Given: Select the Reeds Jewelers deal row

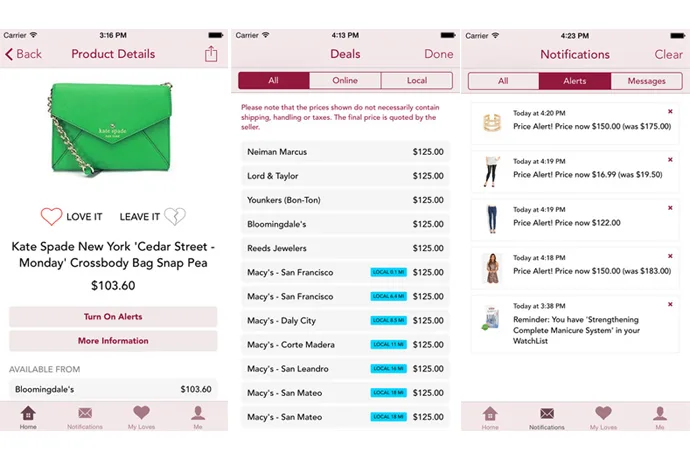Looking at the screenshot, I should (345, 248).
